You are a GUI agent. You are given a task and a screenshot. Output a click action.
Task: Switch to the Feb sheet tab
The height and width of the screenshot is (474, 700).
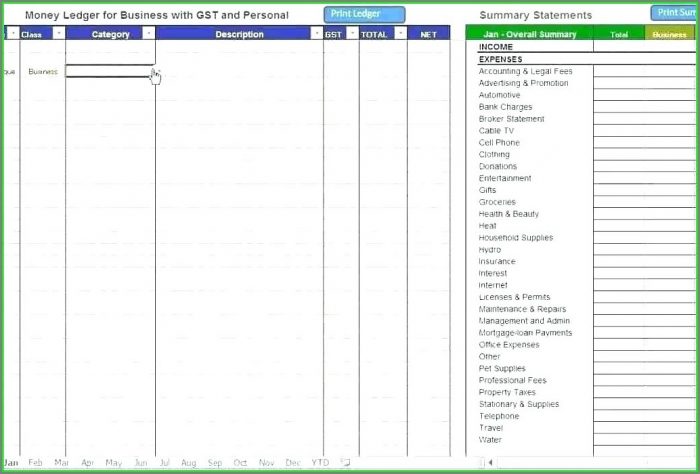click(35, 463)
